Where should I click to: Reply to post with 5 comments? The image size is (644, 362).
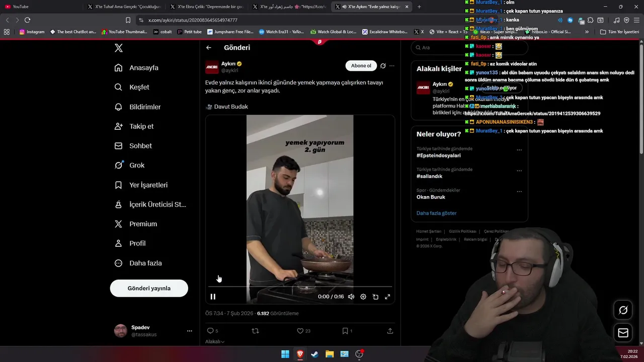coord(212,331)
